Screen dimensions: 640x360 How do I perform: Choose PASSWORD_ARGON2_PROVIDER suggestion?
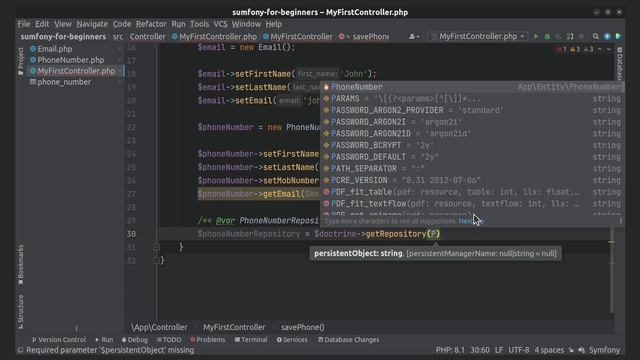pos(472,110)
